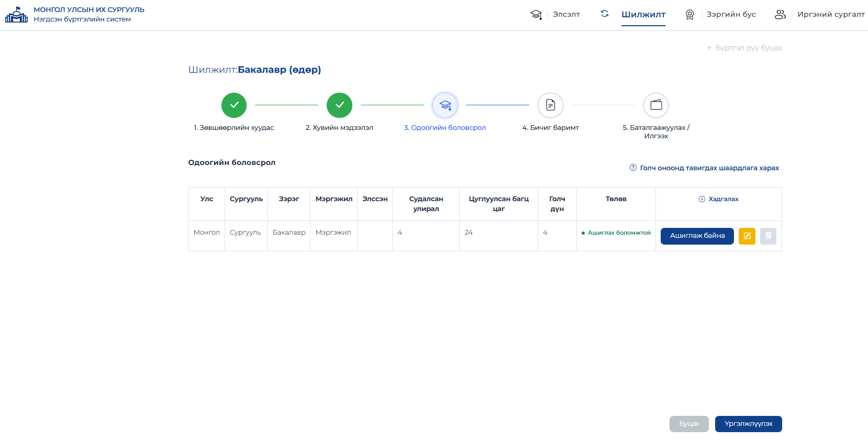Click the grey trash delete icon
Viewport: 868px width, 440px height.
pos(768,236)
